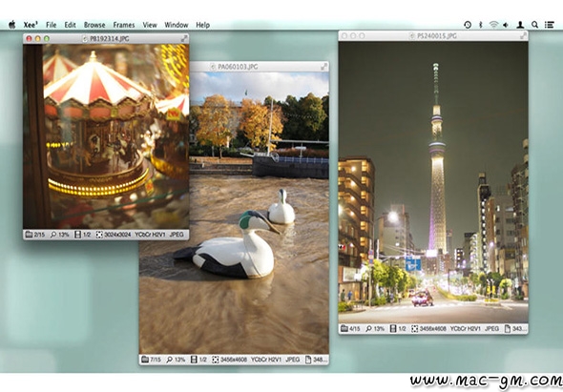
Task: Click the folder icon showing 7/15
Action: [x=145, y=360]
